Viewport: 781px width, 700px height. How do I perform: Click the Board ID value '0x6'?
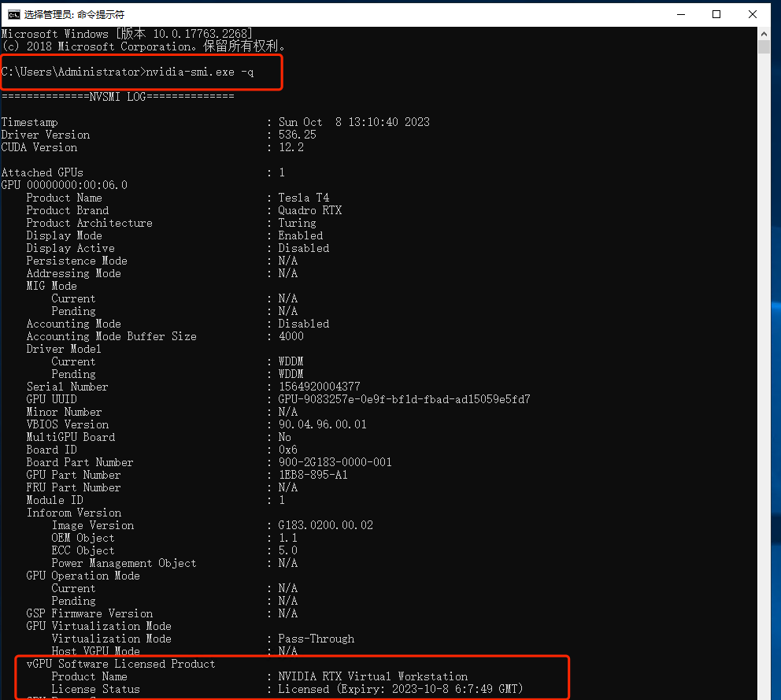point(288,450)
